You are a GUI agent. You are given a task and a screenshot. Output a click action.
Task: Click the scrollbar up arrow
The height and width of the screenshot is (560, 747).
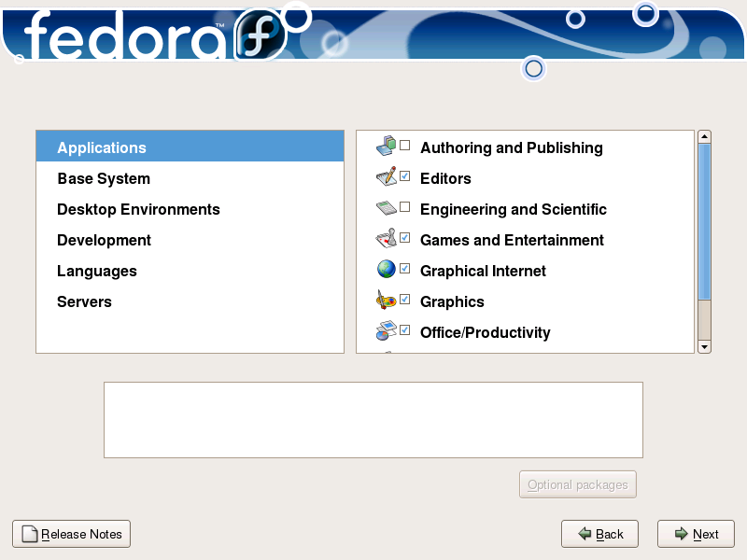(704, 136)
